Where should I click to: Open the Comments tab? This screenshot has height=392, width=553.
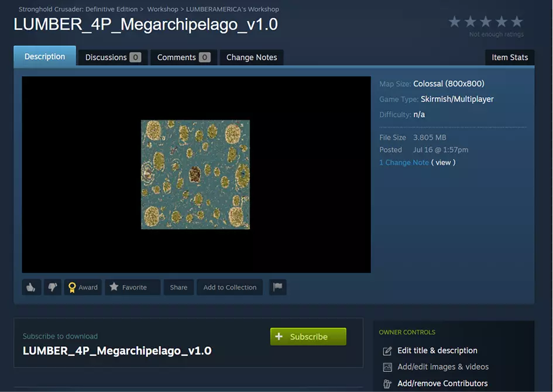[183, 57]
